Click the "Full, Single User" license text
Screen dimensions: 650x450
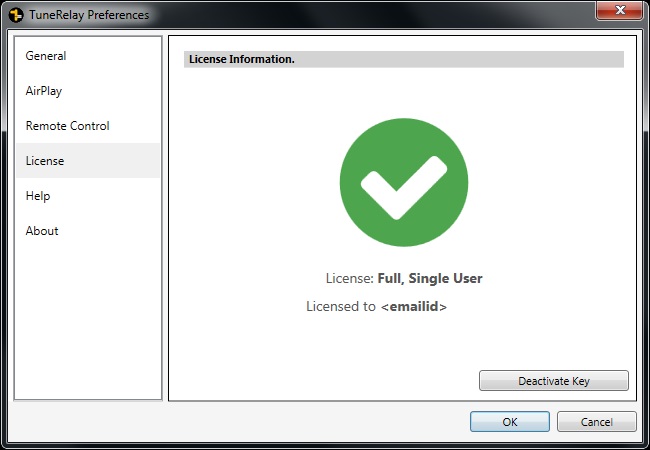tap(430, 279)
